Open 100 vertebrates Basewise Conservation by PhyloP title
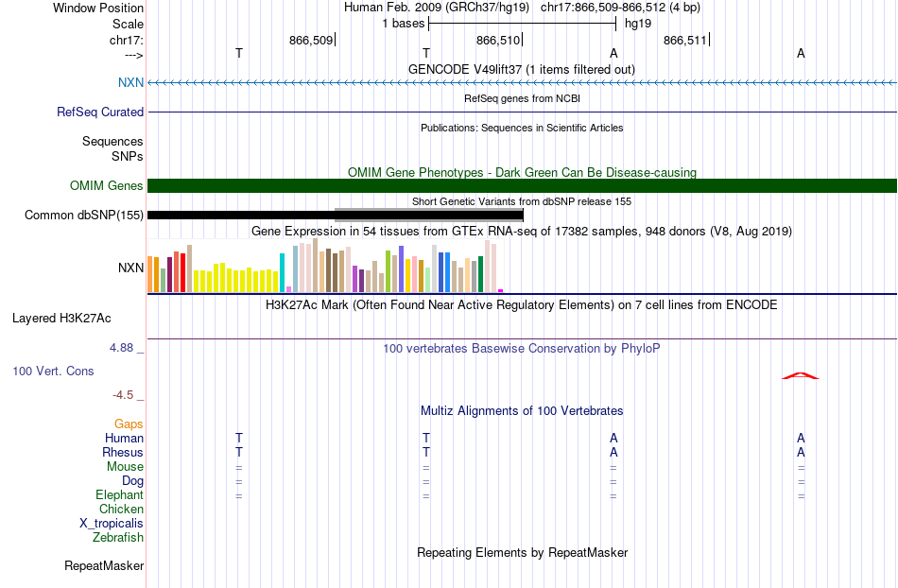The height and width of the screenshot is (588, 898). point(522,348)
